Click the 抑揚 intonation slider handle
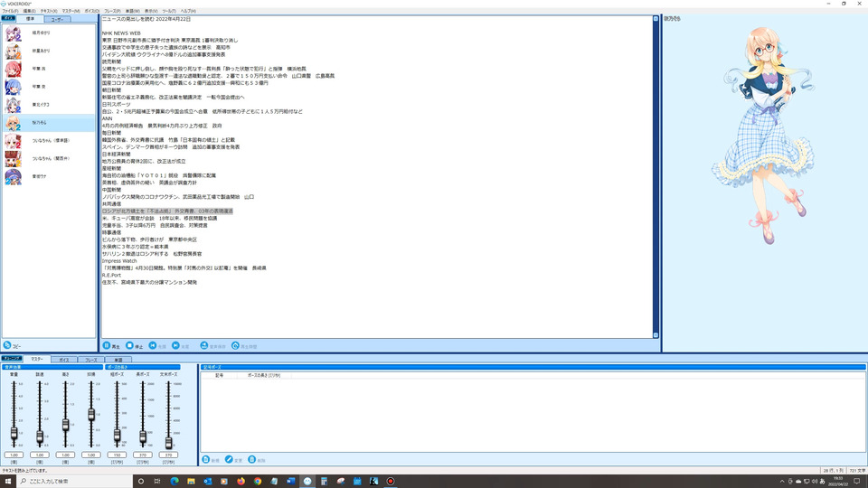The image size is (868, 488). click(x=91, y=415)
